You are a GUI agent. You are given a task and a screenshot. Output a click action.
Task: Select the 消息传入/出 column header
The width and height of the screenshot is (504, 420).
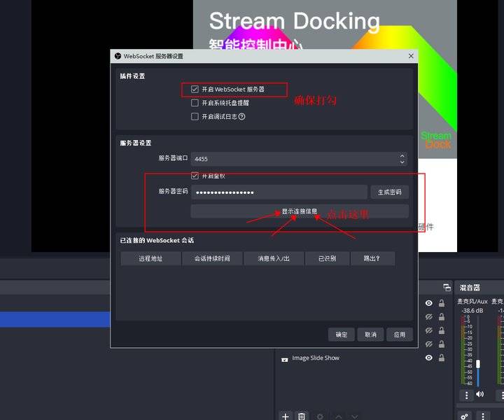click(274, 258)
